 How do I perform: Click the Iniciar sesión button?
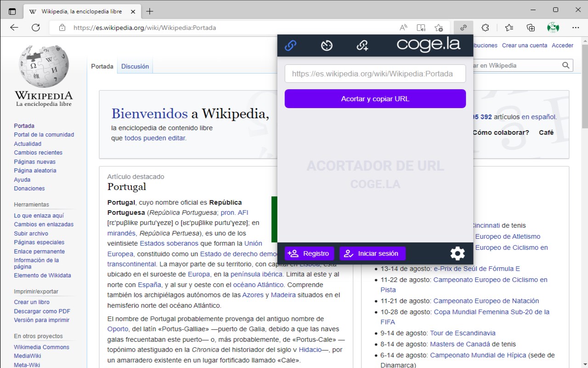[x=373, y=253]
